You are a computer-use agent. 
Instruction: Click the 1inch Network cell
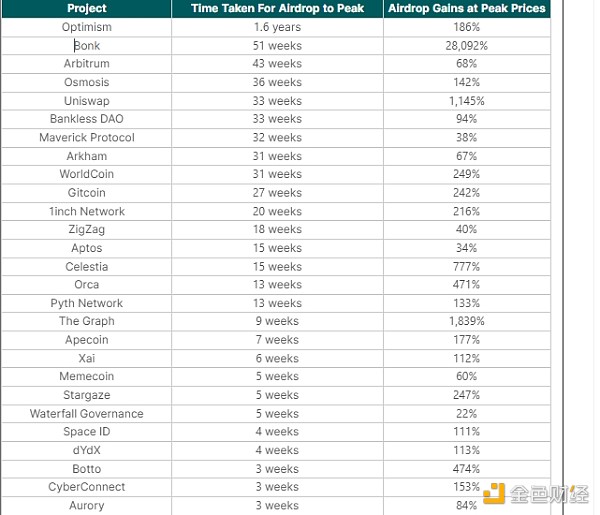[87, 212]
